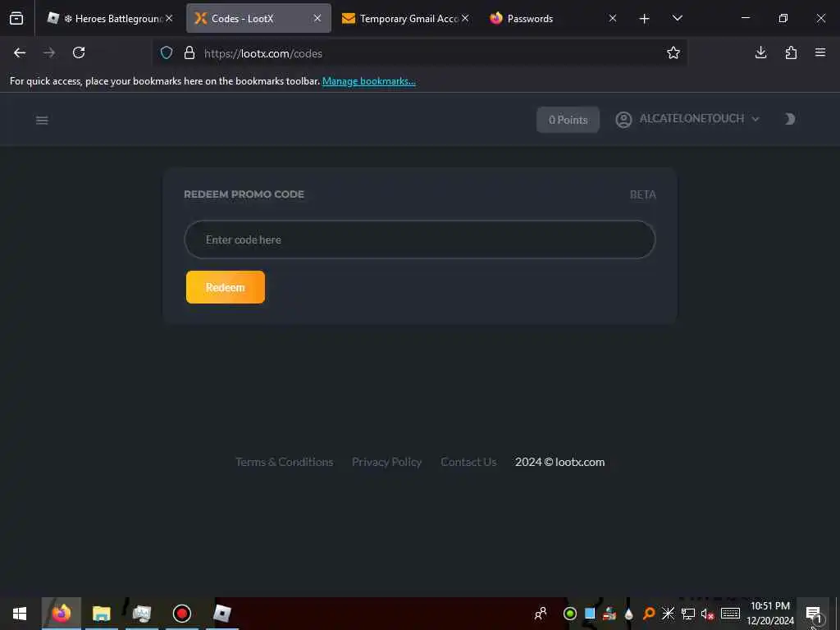The image size is (840, 630).
Task: Open the Windows Start menu
Action: 20,614
